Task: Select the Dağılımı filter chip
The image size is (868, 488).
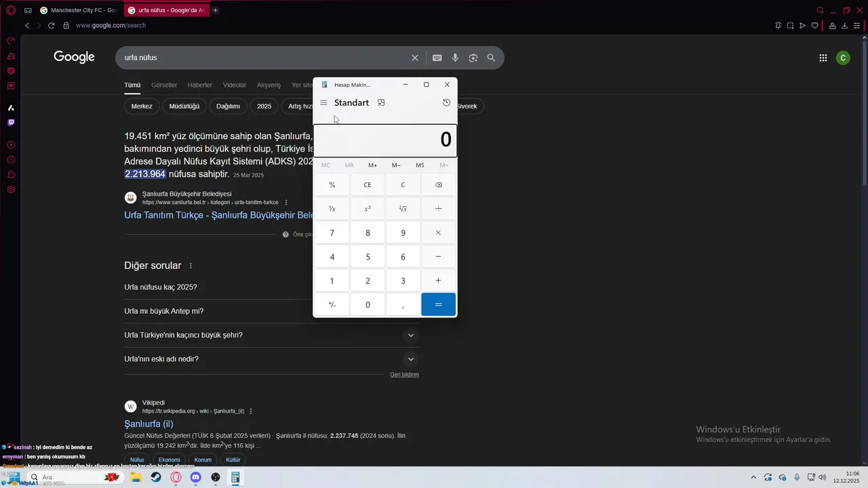Action: [229, 106]
